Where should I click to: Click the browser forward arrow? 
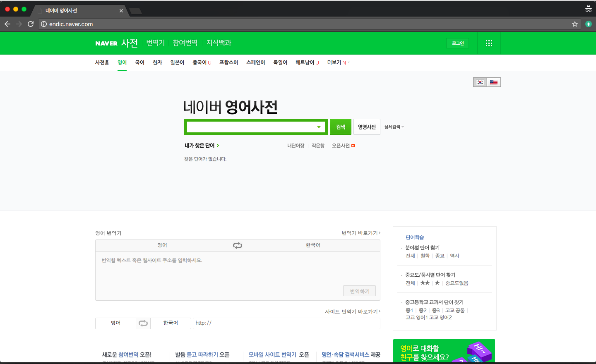[x=19, y=24]
